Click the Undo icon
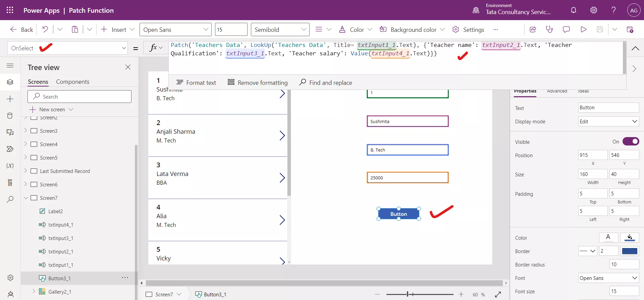Screen dimensions: 644x300 click(x=45, y=29)
